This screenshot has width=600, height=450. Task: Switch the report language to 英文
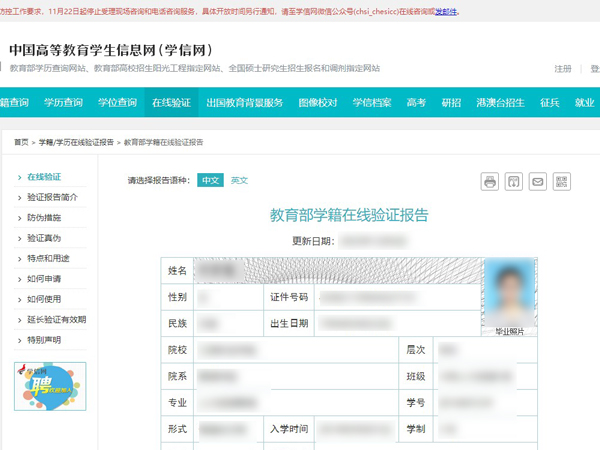pyautogui.click(x=239, y=180)
